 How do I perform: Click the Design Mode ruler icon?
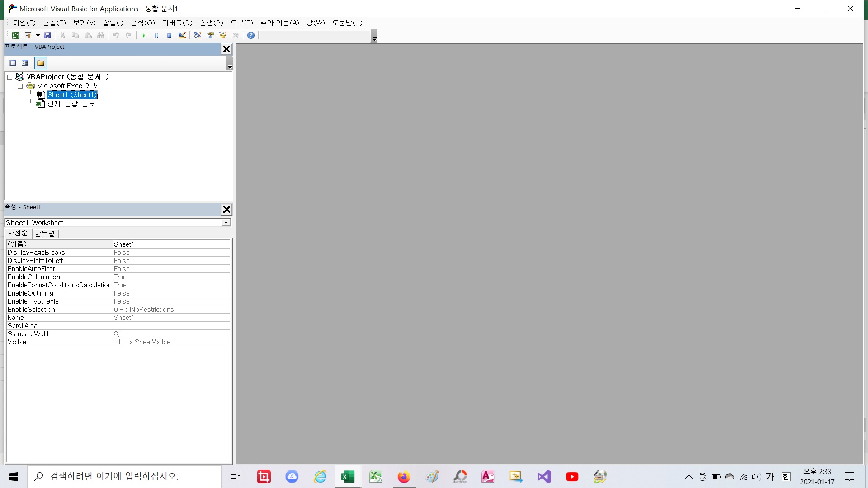point(182,35)
